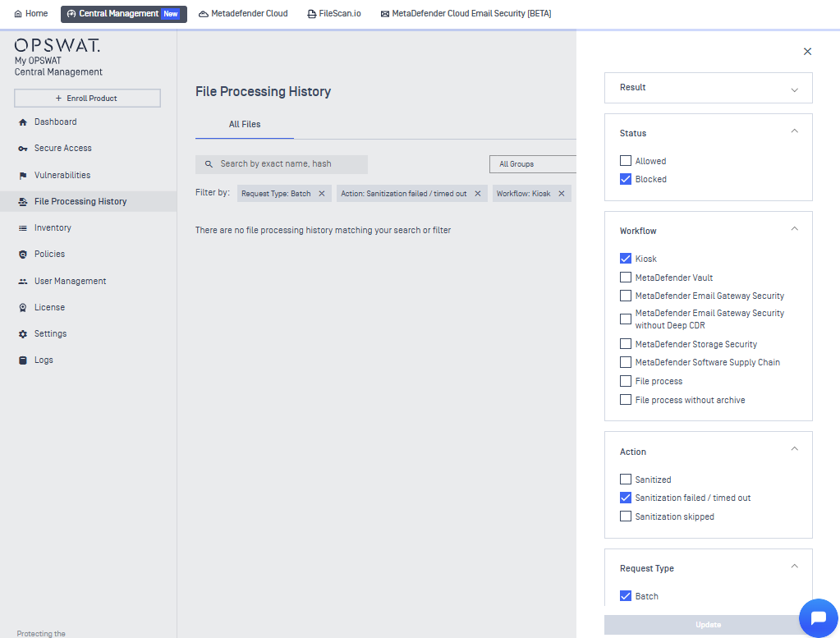
Task: Click the search magnifier icon
Action: (209, 164)
